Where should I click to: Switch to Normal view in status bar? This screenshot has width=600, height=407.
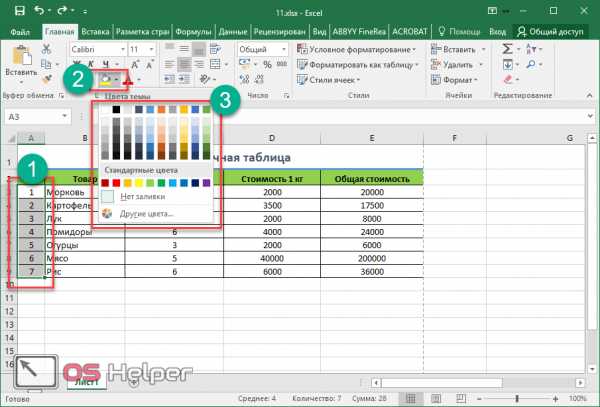(x=410, y=399)
